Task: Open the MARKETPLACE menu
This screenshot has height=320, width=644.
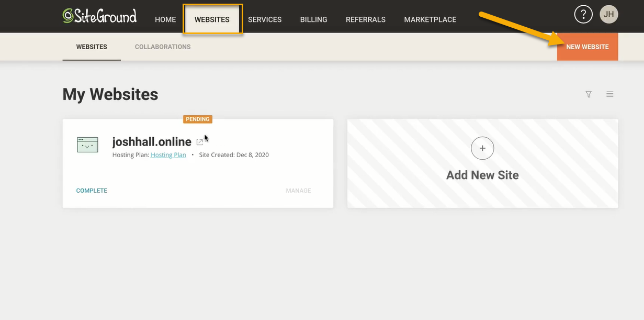Action: [430, 19]
